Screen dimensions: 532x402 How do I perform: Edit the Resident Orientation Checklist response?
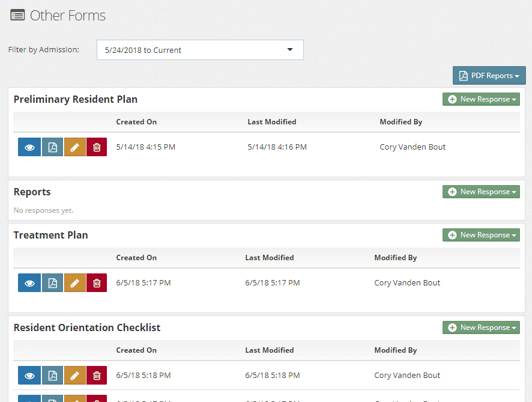coord(74,376)
